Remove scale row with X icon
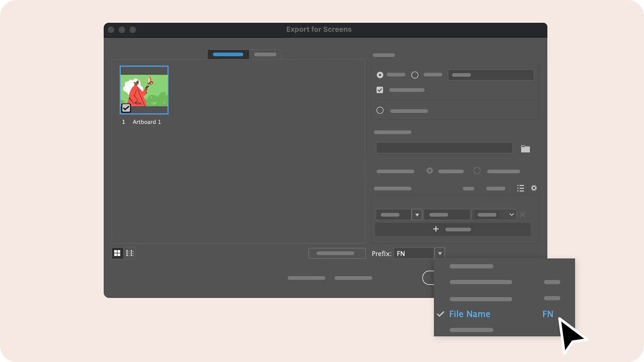 click(x=523, y=215)
